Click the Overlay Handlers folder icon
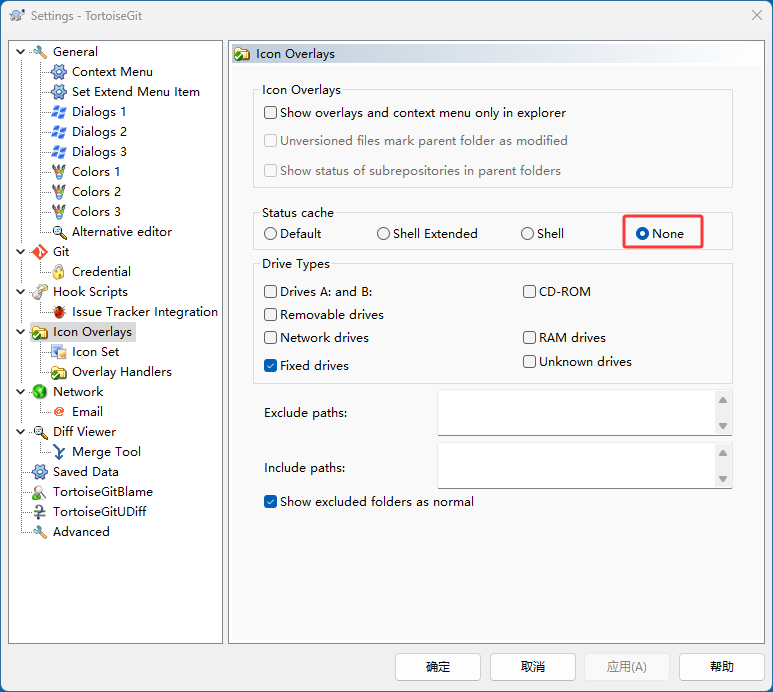Viewport: 773px width, 692px height. pyautogui.click(x=59, y=372)
